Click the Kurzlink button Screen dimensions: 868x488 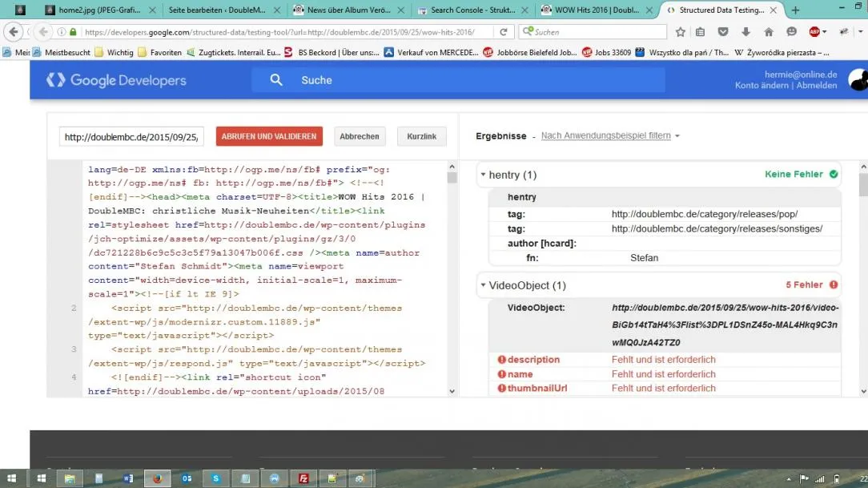click(x=422, y=136)
